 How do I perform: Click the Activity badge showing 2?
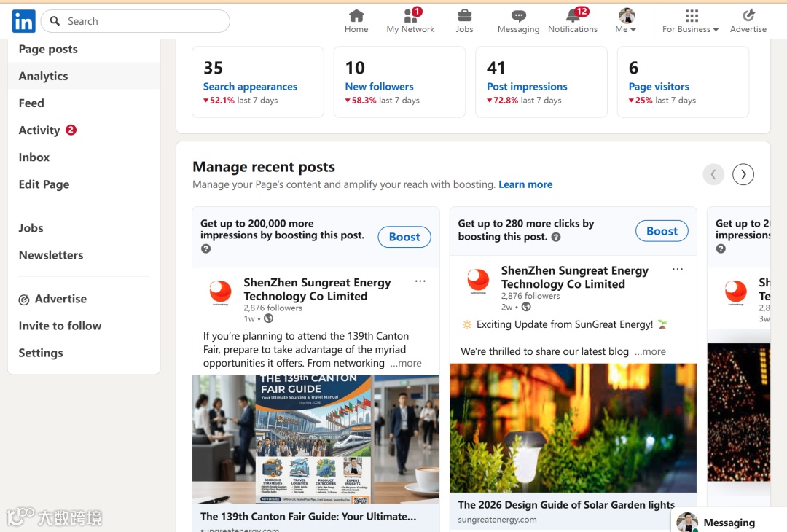(x=71, y=130)
